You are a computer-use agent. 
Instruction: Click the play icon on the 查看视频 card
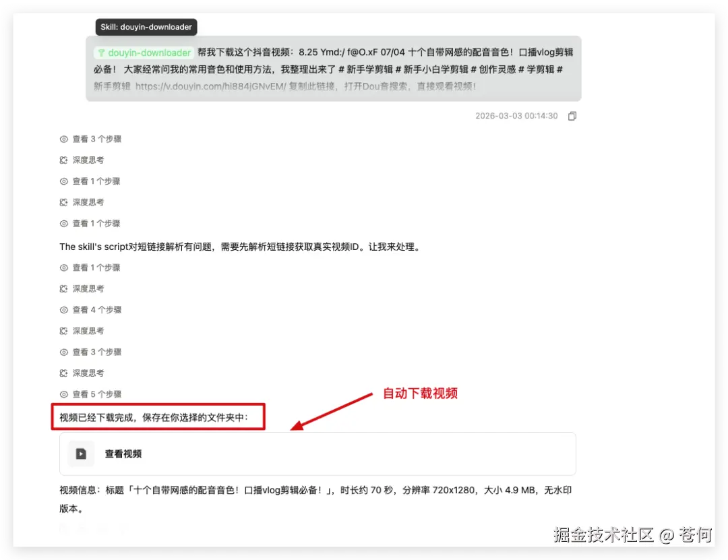click(x=81, y=454)
